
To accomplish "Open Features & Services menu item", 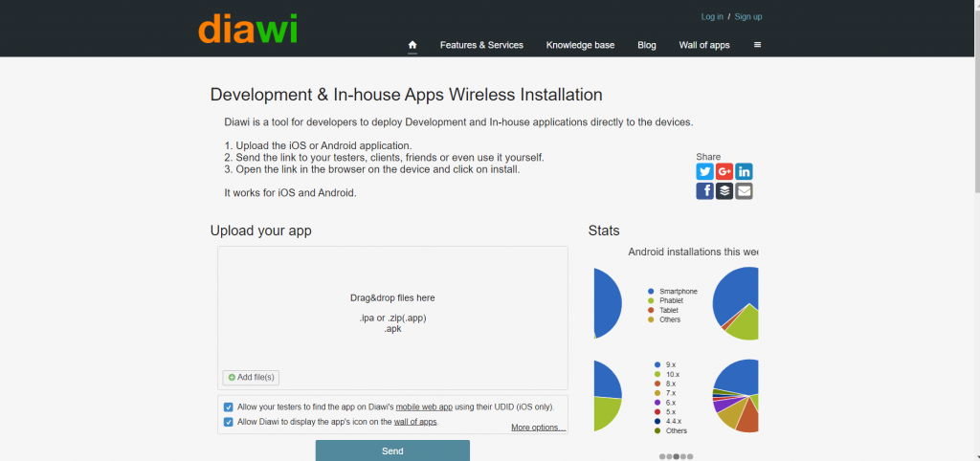I will click(x=481, y=45).
